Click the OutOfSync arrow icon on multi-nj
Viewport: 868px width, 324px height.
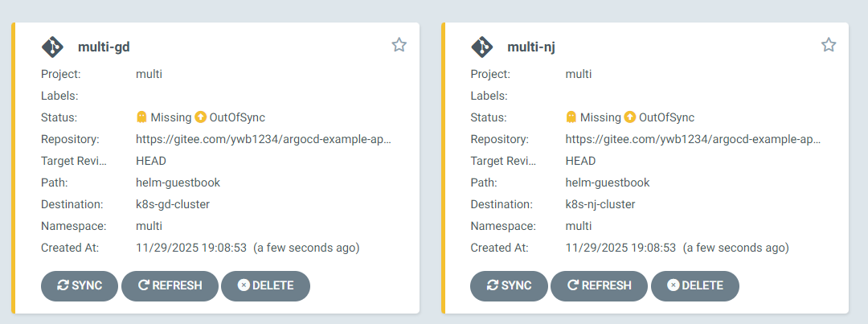point(629,117)
